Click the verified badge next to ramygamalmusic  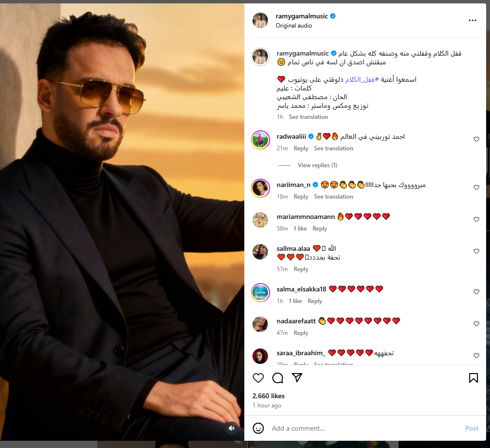(x=332, y=15)
